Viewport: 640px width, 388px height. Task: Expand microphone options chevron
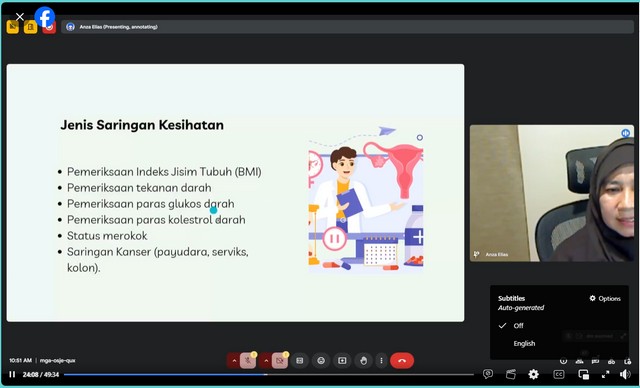coord(234,361)
